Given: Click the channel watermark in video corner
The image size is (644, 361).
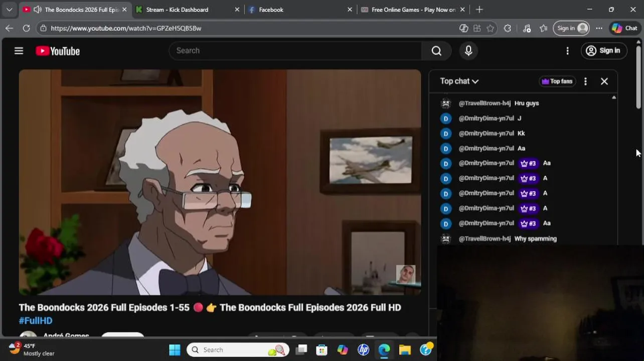Looking at the screenshot, I should (405, 275).
